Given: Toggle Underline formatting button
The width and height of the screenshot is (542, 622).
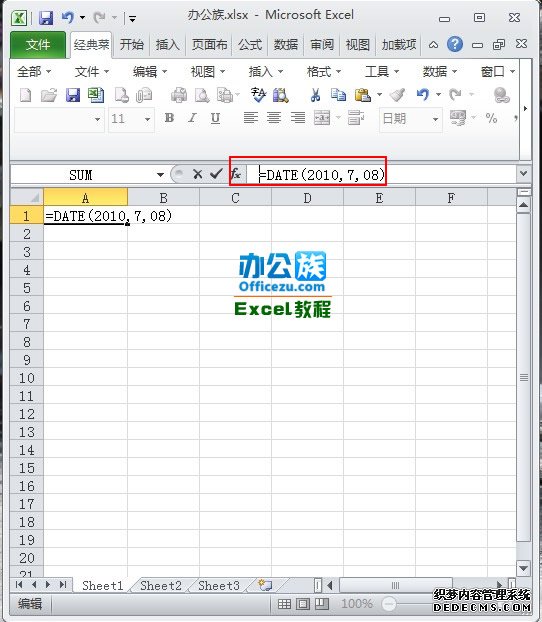Looking at the screenshot, I should click(x=215, y=118).
